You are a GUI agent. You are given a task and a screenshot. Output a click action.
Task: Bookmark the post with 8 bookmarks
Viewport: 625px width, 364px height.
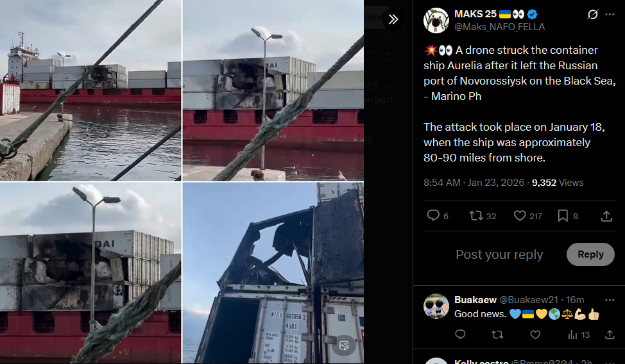[568, 216]
